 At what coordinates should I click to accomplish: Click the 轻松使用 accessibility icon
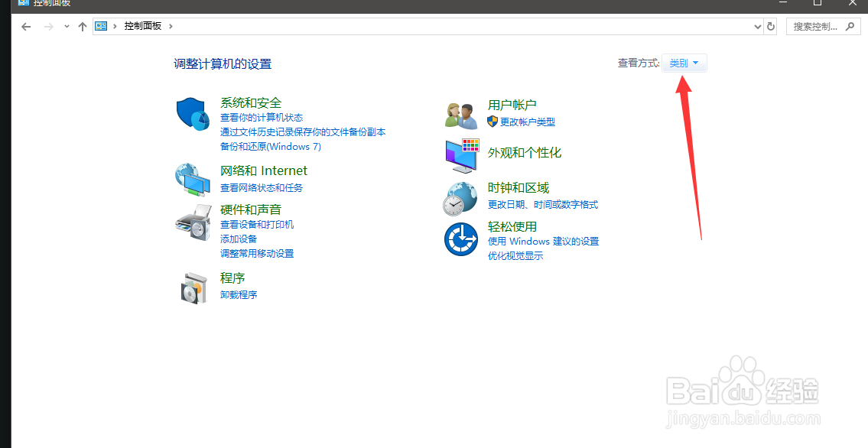pyautogui.click(x=461, y=239)
